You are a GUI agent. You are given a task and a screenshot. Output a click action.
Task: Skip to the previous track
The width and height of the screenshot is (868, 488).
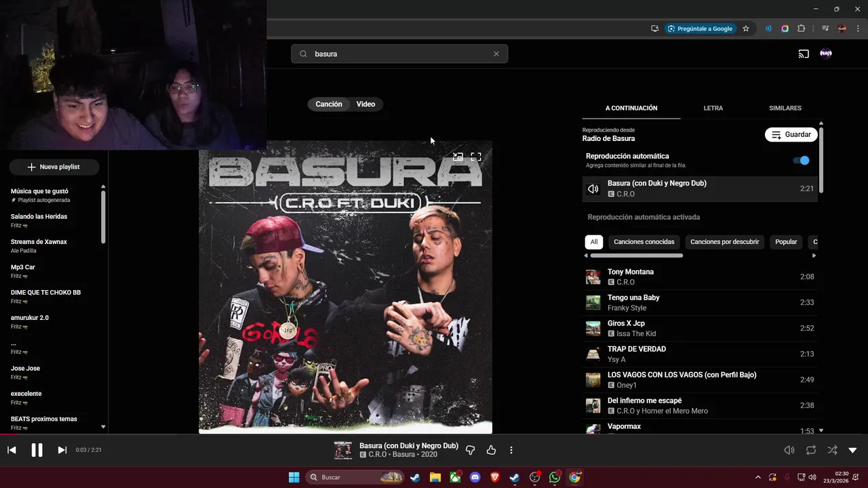[12, 450]
